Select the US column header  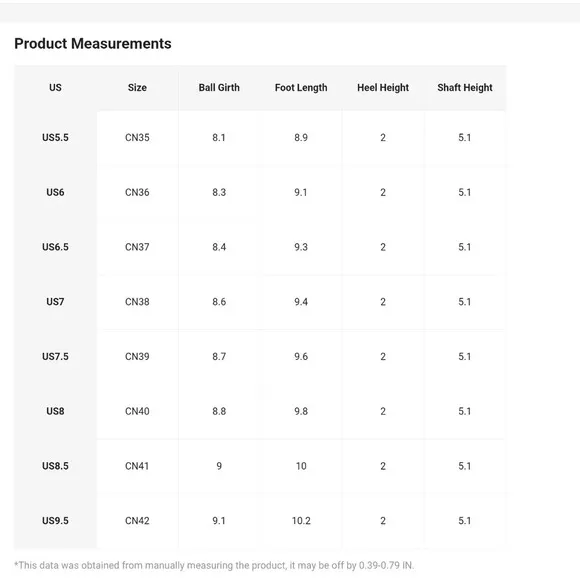click(55, 88)
